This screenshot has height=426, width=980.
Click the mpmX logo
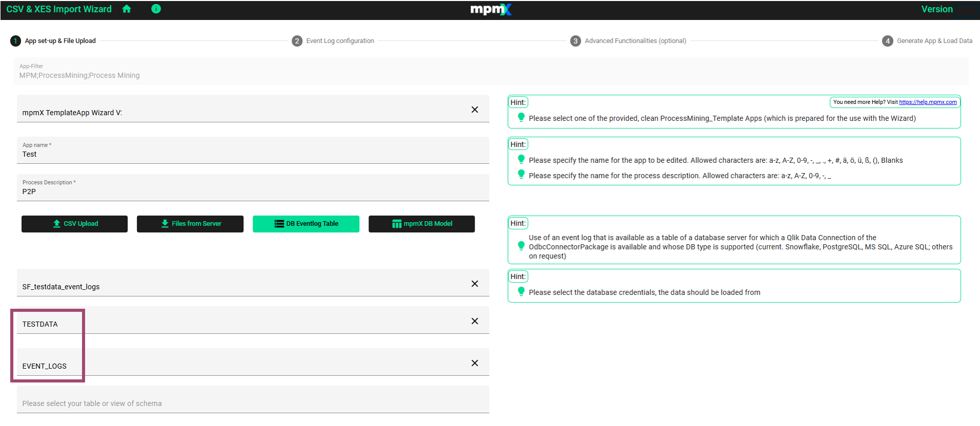coord(491,9)
